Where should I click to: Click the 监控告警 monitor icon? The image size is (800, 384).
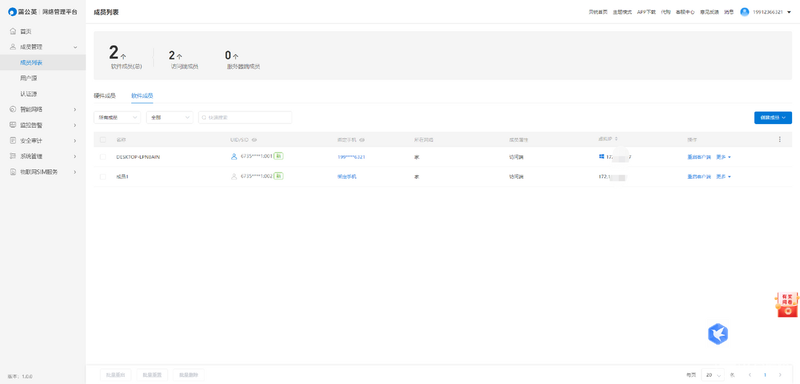click(x=13, y=125)
